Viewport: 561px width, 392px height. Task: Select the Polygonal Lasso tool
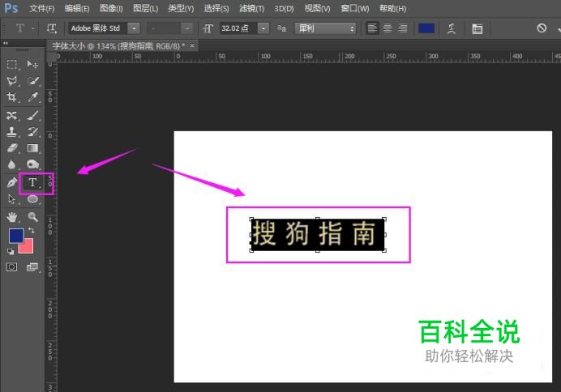click(12, 81)
